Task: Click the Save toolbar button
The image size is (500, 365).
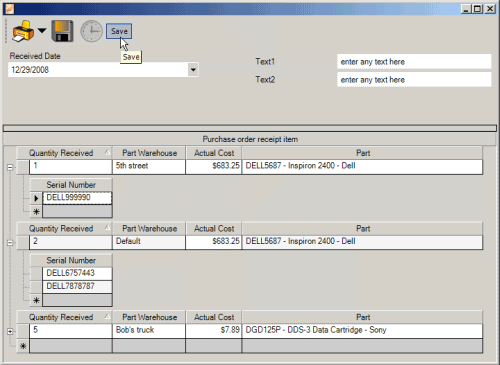Action: click(x=119, y=31)
